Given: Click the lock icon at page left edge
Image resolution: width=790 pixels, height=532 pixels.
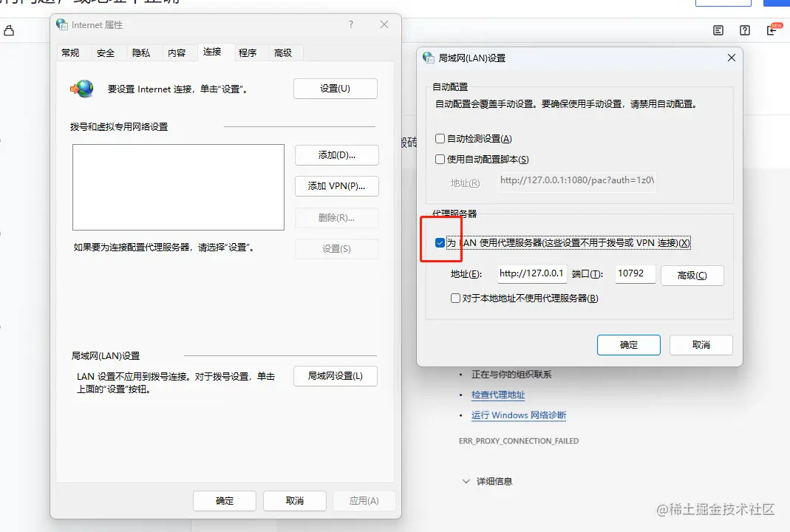Looking at the screenshot, I should pyautogui.click(x=9, y=31).
